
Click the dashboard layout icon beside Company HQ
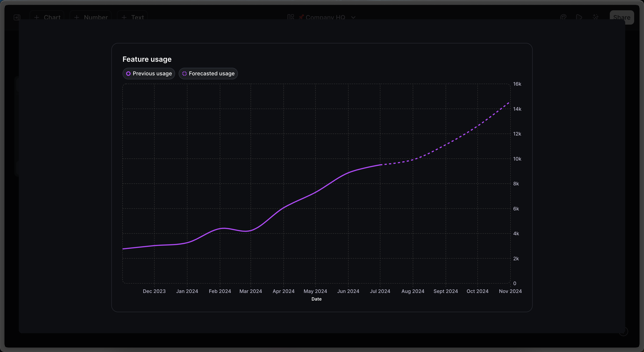point(290,17)
